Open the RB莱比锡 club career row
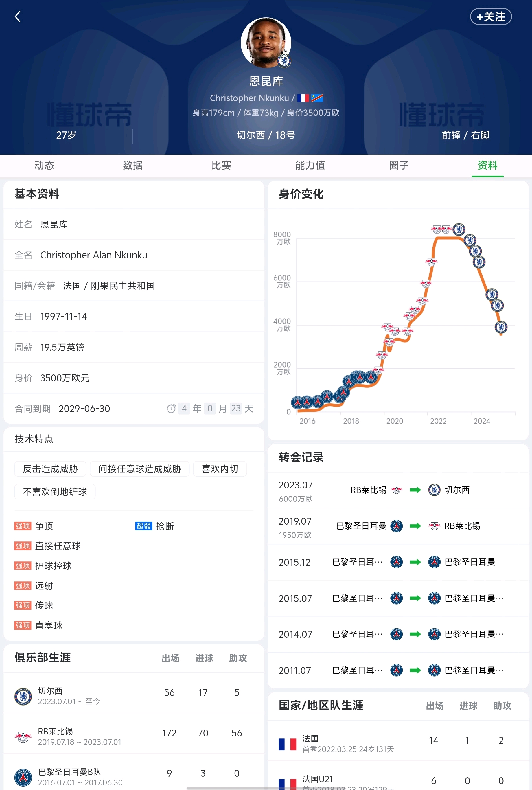The image size is (532, 790). coord(134,733)
